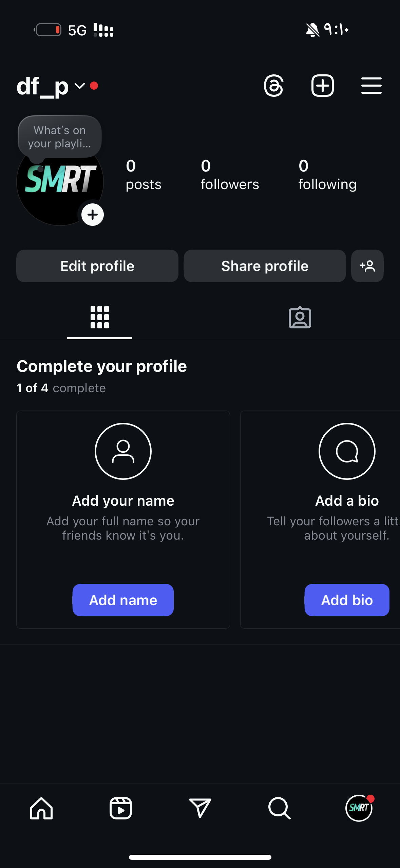Viewport: 400px width, 868px height.
Task: Tap the Add bio button
Action: pos(347,600)
